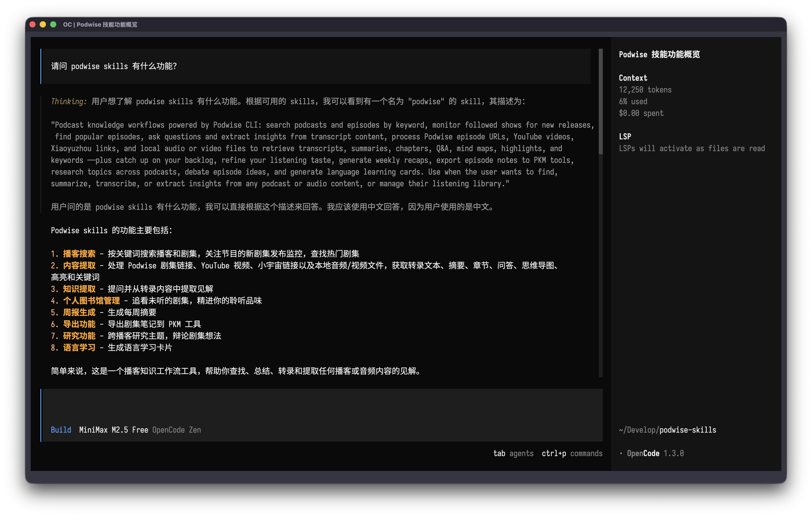The image size is (812, 517).
Task: Click the window title OC | Podwise
Action: tap(100, 24)
